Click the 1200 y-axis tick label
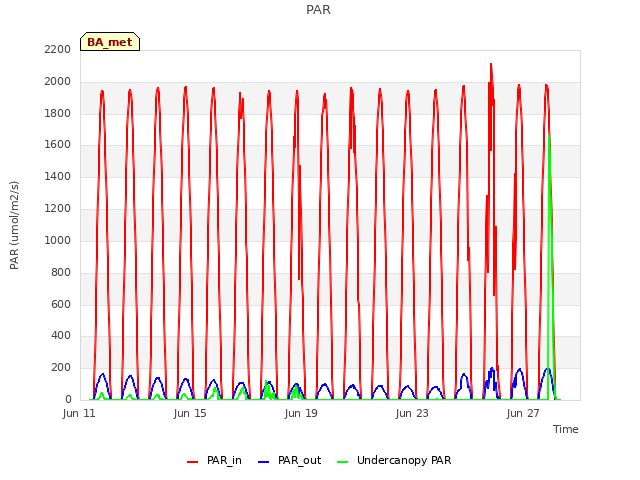The height and width of the screenshot is (480, 640). pos(58,209)
